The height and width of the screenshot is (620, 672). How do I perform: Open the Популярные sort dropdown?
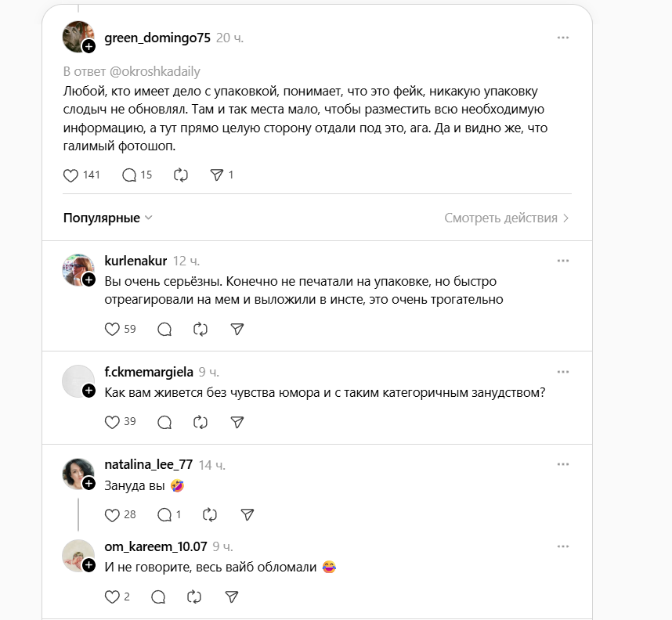[108, 218]
